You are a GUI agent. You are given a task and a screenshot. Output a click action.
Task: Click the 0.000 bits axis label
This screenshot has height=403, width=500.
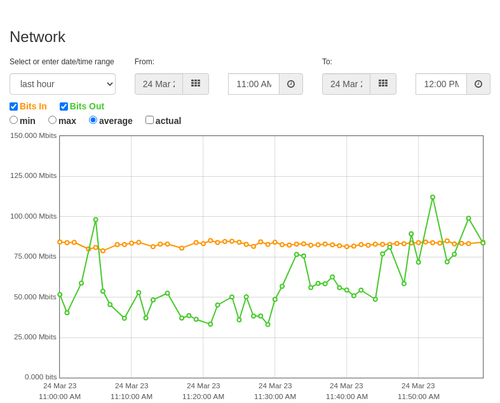click(x=41, y=377)
